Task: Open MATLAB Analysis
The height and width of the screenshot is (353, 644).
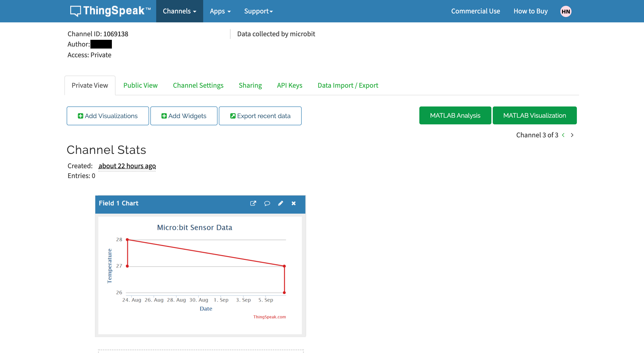Action: (x=455, y=115)
